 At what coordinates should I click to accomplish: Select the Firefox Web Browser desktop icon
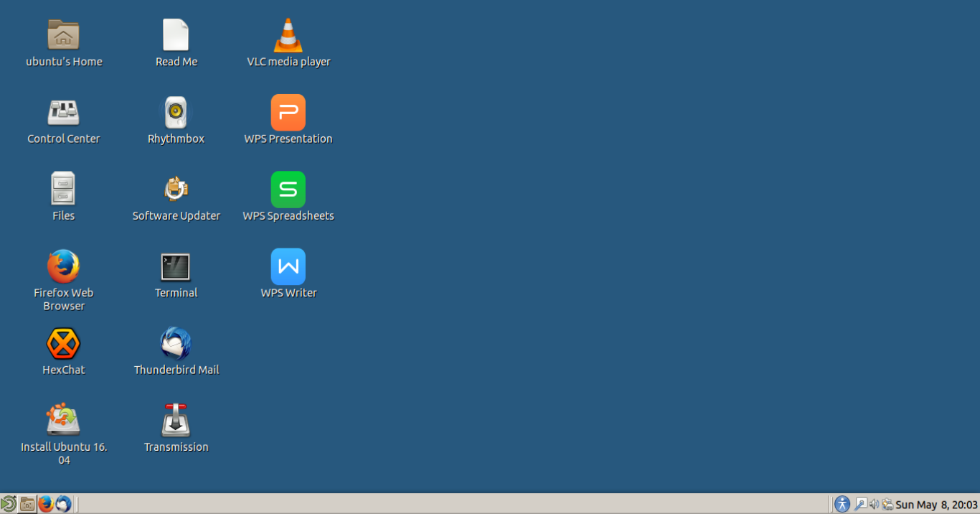pos(63,266)
